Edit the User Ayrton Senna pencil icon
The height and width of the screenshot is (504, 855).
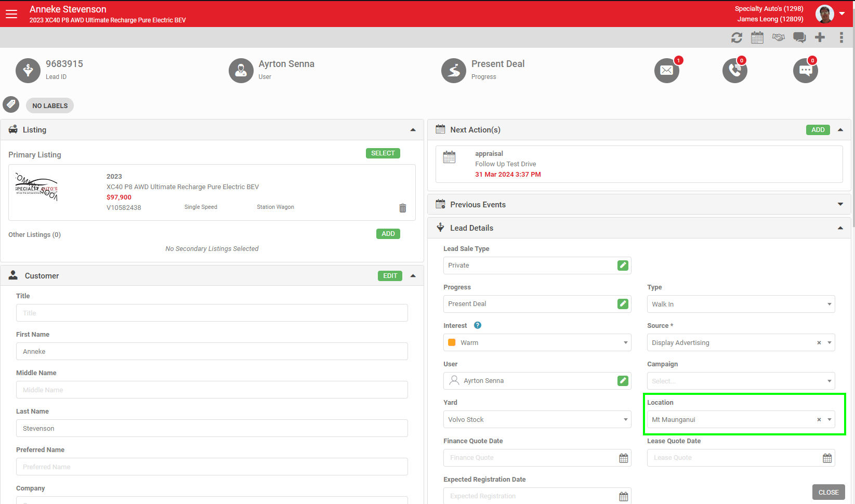pyautogui.click(x=623, y=381)
